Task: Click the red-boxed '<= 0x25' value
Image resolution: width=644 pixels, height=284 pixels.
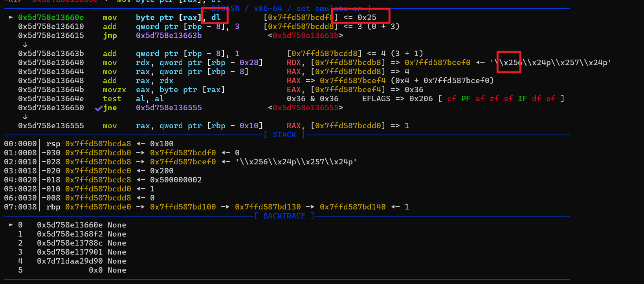Action: tap(361, 16)
